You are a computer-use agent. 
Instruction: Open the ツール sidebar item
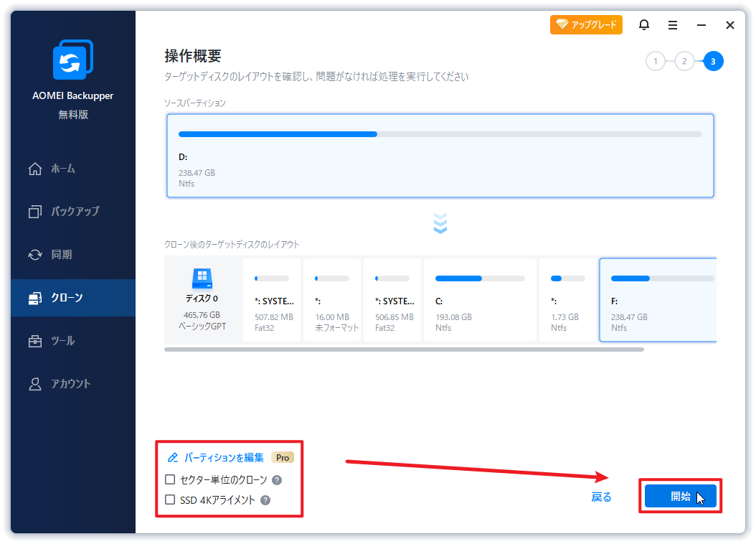point(62,341)
